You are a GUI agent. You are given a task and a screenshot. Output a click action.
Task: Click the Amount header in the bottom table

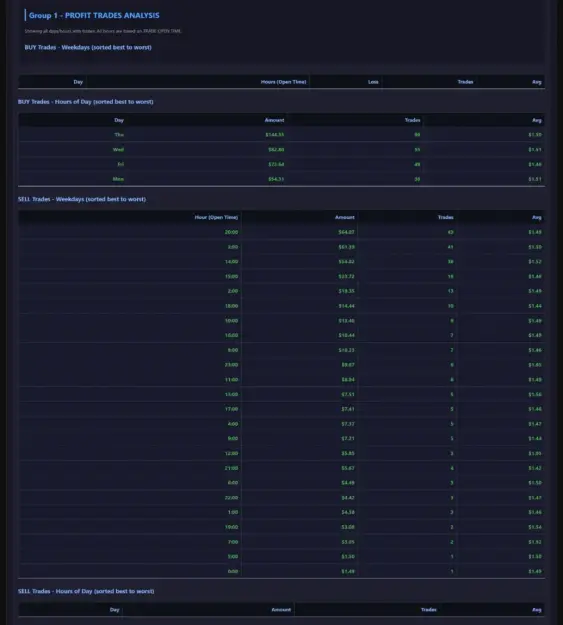[281, 609]
